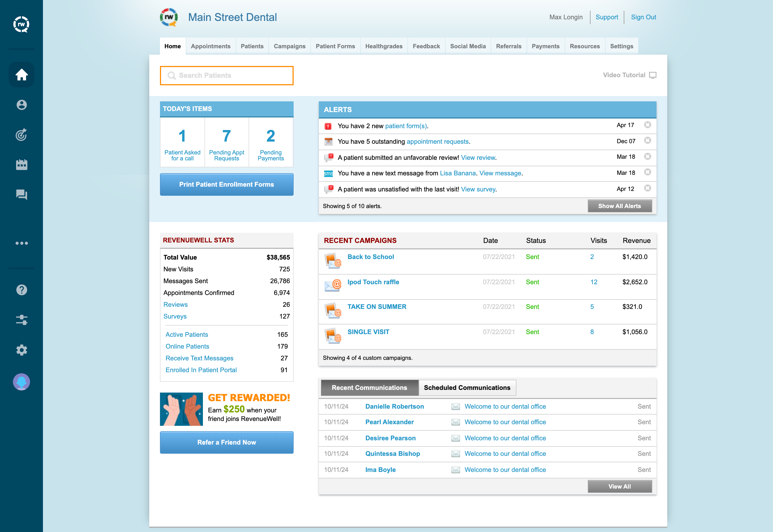Dismiss the Lisa Banana text message alert

648,172
